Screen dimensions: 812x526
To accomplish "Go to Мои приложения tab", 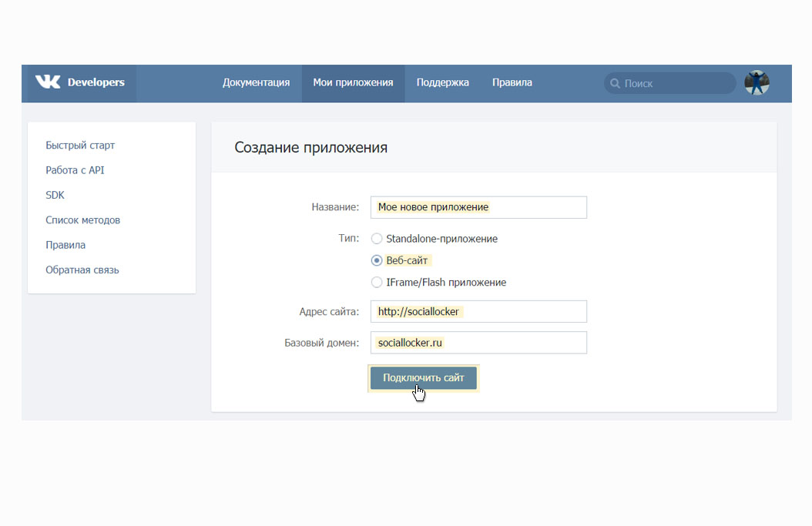I will (353, 82).
